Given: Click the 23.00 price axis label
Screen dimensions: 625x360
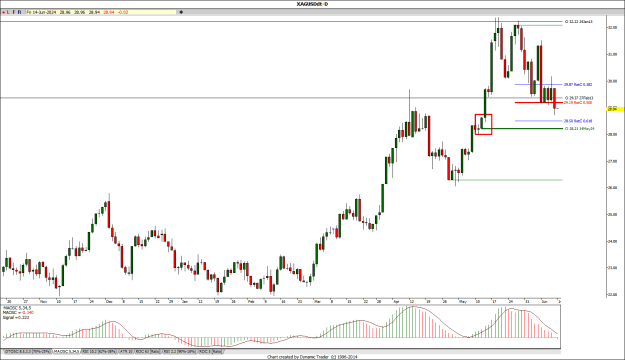Looking at the screenshot, I should (612, 268).
